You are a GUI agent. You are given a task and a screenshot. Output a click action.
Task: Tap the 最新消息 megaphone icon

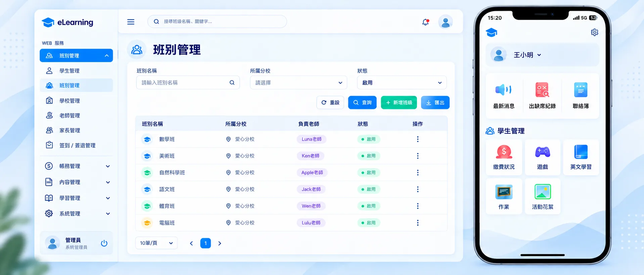tap(503, 90)
